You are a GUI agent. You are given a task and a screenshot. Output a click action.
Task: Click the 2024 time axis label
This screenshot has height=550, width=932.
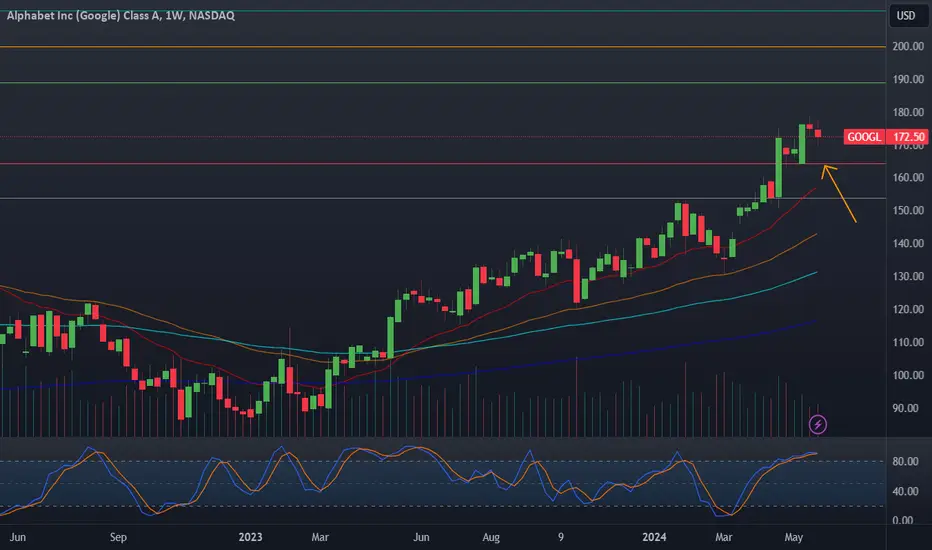(x=654, y=537)
